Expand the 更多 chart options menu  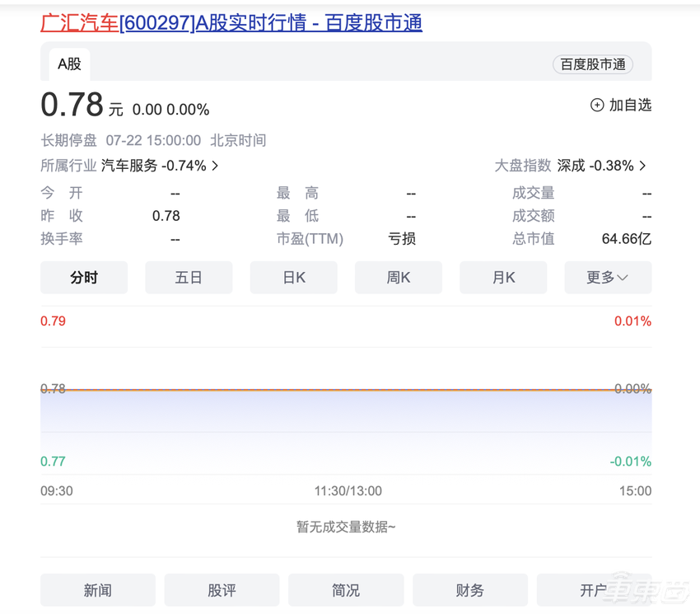coord(608,278)
